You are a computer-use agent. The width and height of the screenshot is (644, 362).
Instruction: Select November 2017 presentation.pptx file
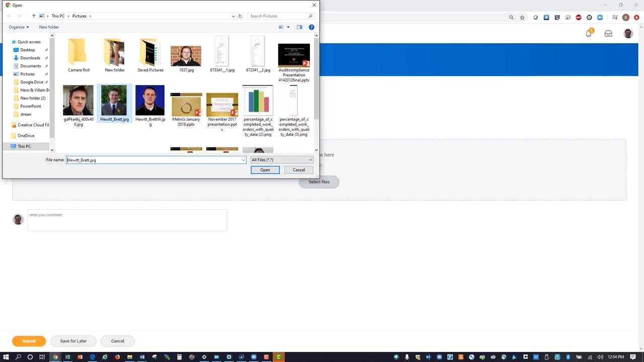point(222,112)
